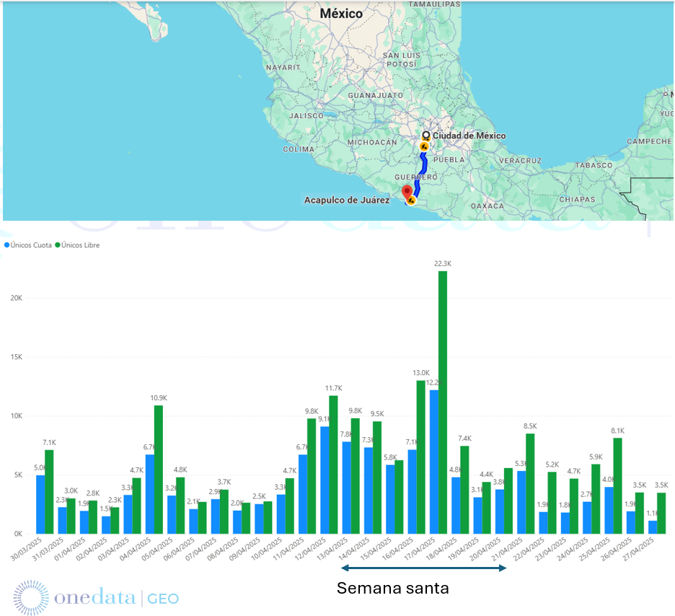This screenshot has height=616, width=675.
Task: Select the green 8.5K bar for 21/04/2025
Action: (x=530, y=483)
